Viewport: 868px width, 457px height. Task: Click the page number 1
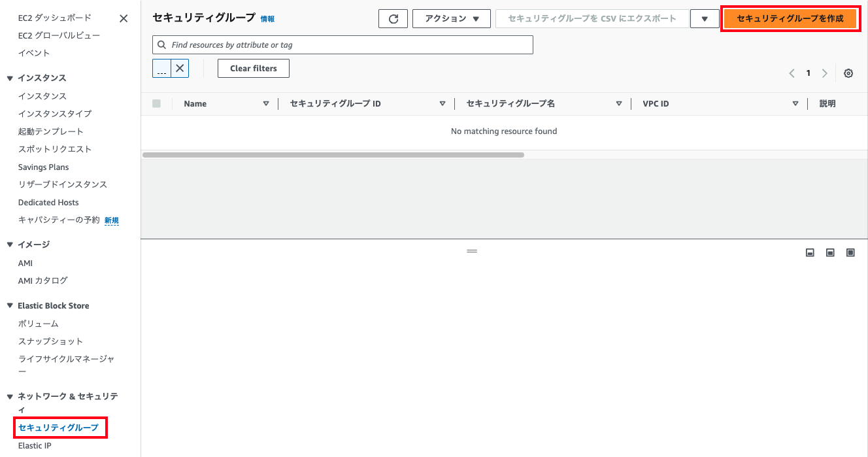click(x=809, y=73)
